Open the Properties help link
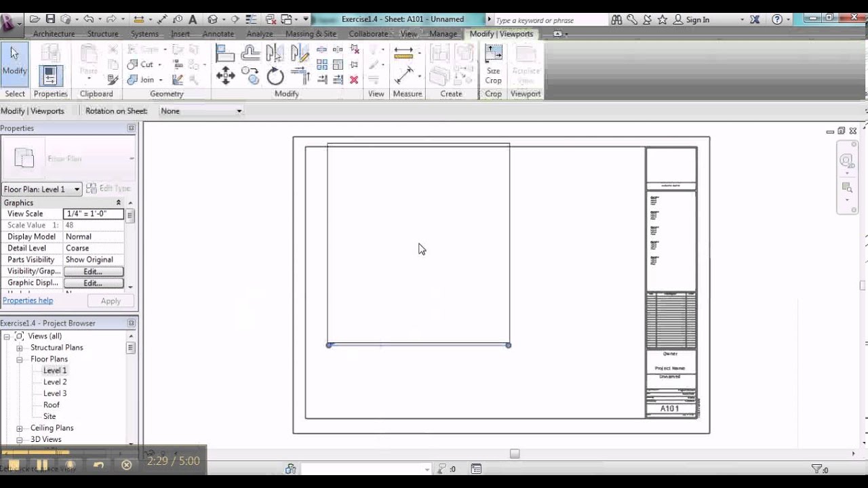Viewport: 868px width, 488px height. coord(28,300)
